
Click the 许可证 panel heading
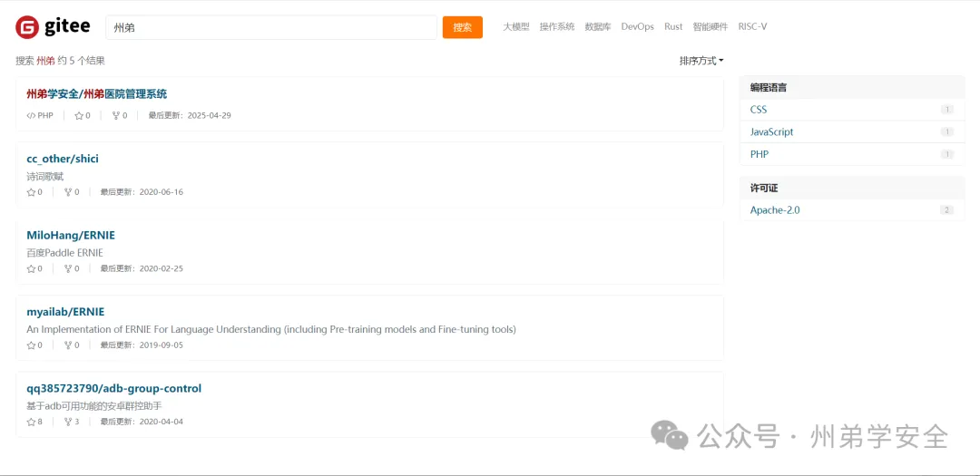tap(764, 188)
